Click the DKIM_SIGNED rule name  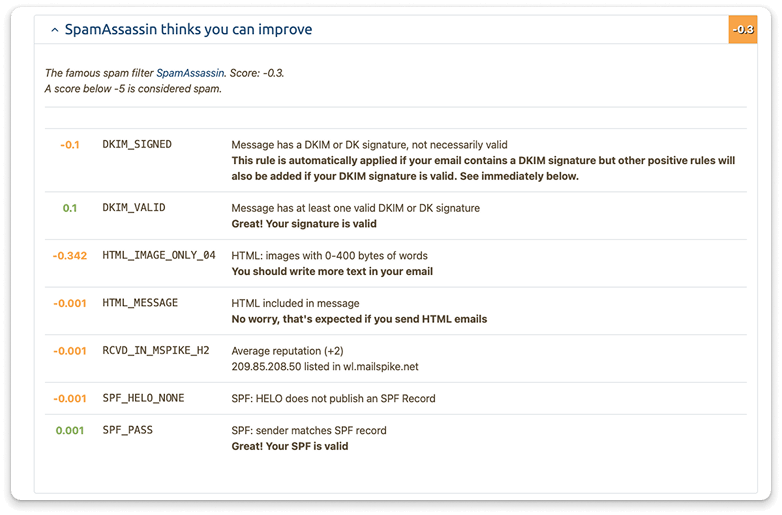click(137, 144)
